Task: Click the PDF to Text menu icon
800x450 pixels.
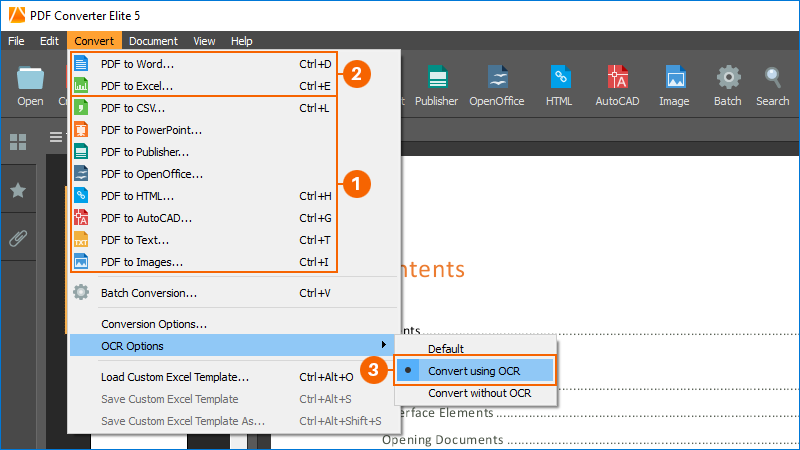Action: pyautogui.click(x=81, y=239)
